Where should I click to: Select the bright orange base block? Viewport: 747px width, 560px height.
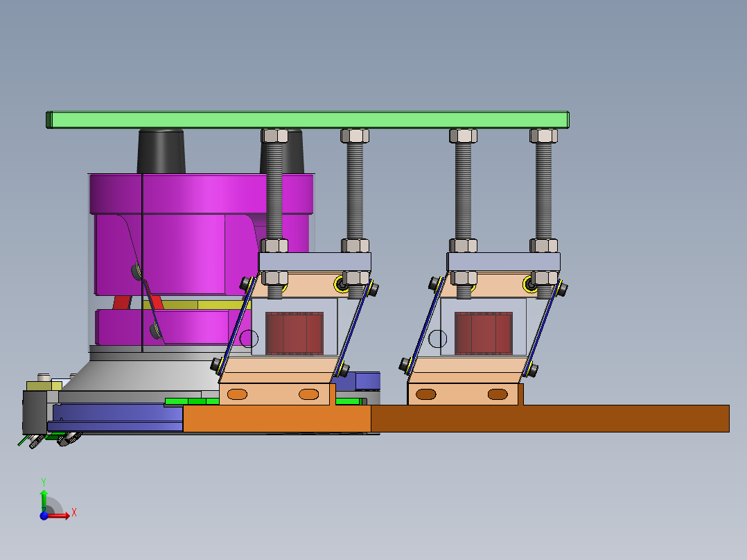[276, 419]
